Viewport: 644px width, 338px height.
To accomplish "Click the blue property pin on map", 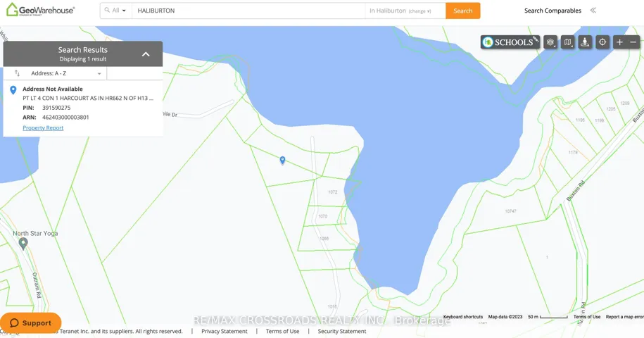I will coord(282,160).
